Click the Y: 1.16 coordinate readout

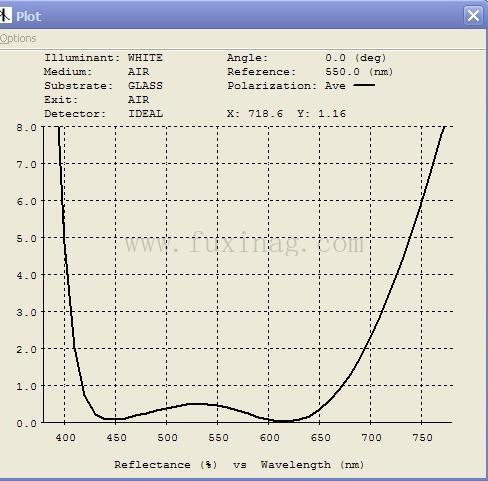coord(321,114)
